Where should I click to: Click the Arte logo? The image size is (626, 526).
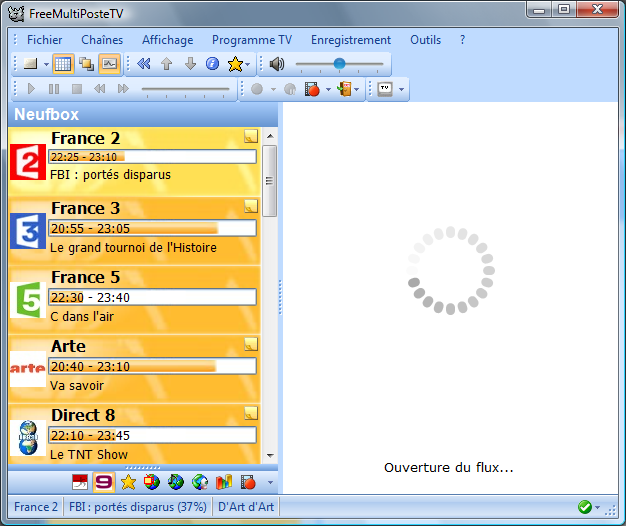28,369
